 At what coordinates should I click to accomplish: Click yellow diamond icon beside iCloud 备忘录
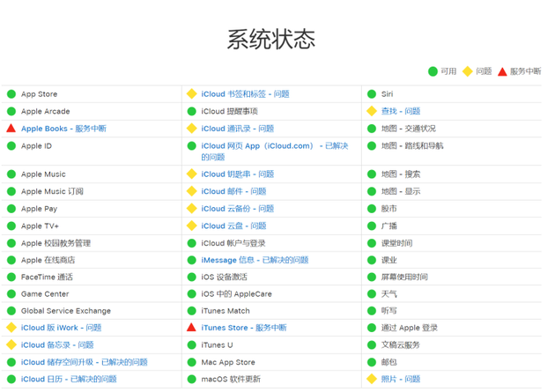click(11, 344)
